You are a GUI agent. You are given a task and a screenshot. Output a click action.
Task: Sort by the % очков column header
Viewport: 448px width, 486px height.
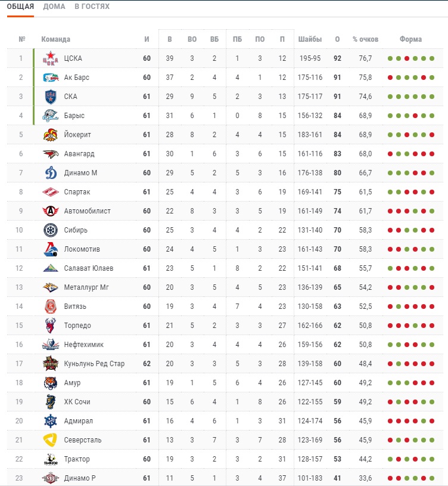[x=365, y=39]
